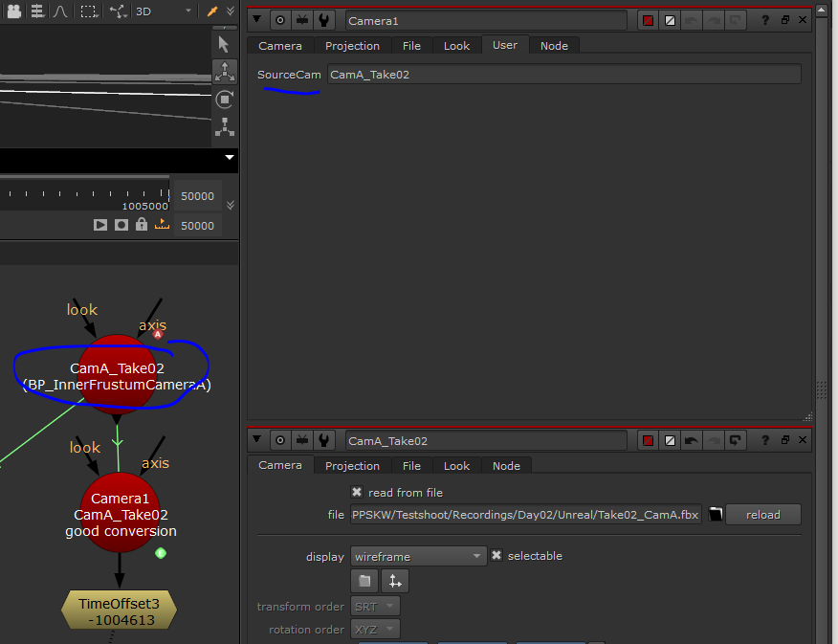Open file browser icon next to FBX path

[715, 515]
